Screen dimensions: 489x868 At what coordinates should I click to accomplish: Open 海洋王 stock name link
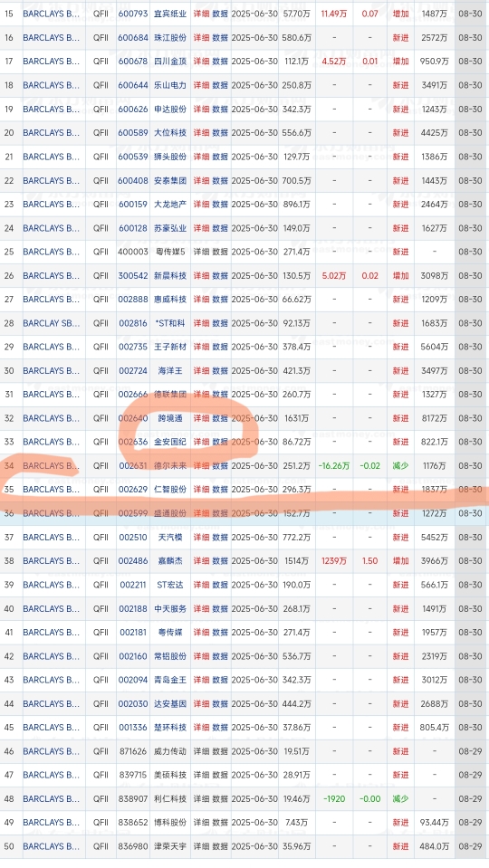(x=170, y=371)
